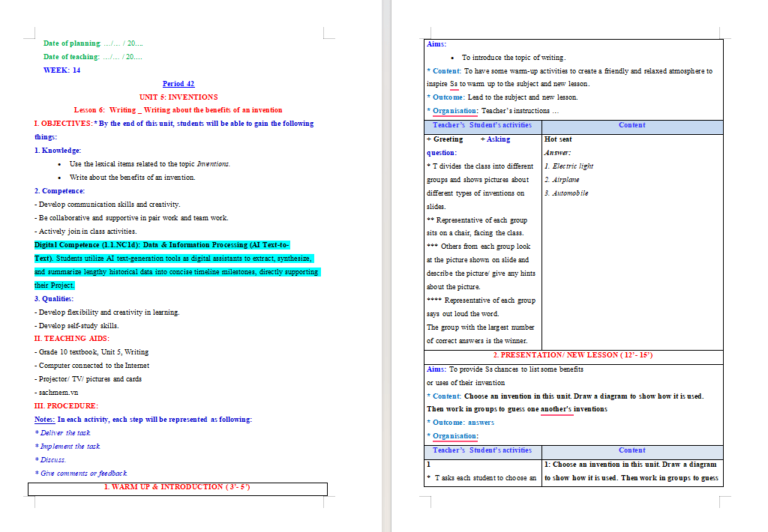Click the '3. Qualities:' subheading
The height and width of the screenshot is (532, 768).
click(x=54, y=298)
